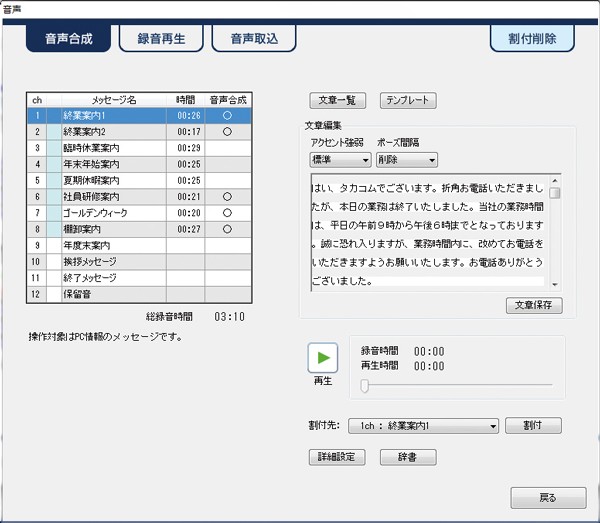600x523 pixels.
Task: Click the テンプレート button
Action: coord(408,101)
